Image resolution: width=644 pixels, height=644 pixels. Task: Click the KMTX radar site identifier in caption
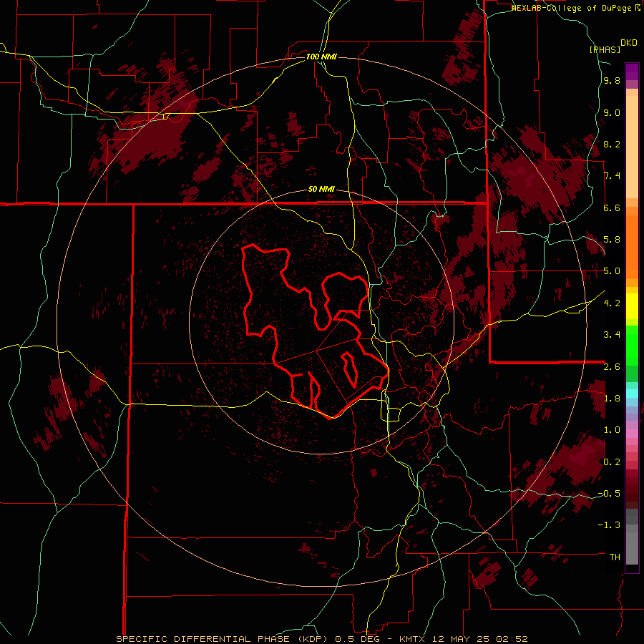(x=411, y=639)
